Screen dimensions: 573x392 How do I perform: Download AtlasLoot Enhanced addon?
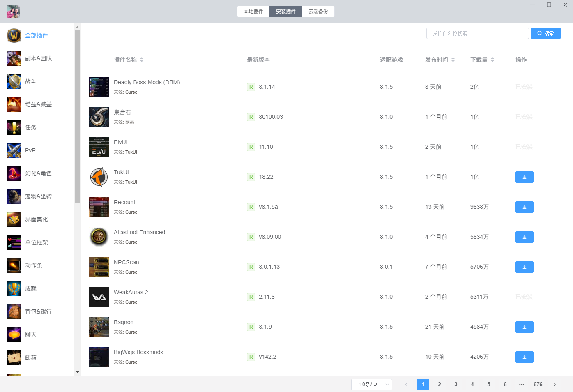524,237
